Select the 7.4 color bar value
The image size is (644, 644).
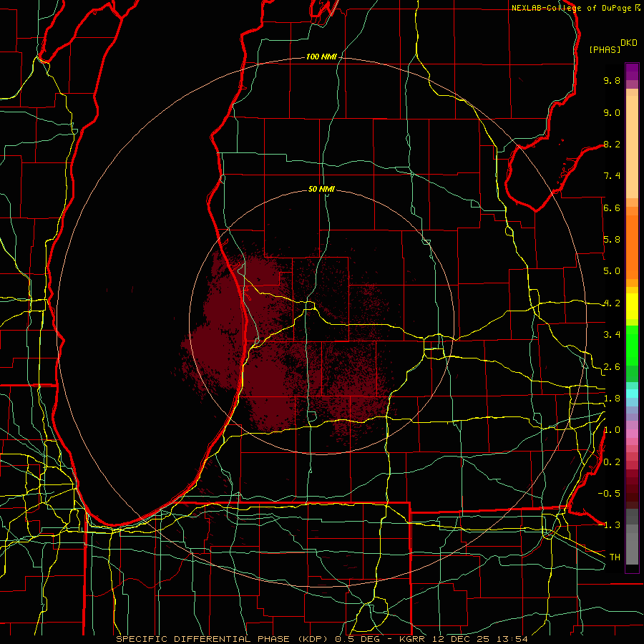pos(612,176)
